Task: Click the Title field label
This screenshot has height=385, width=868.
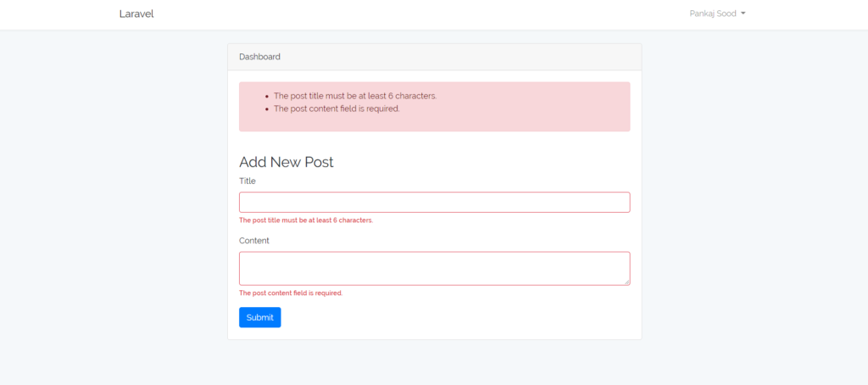Action: coord(248,181)
